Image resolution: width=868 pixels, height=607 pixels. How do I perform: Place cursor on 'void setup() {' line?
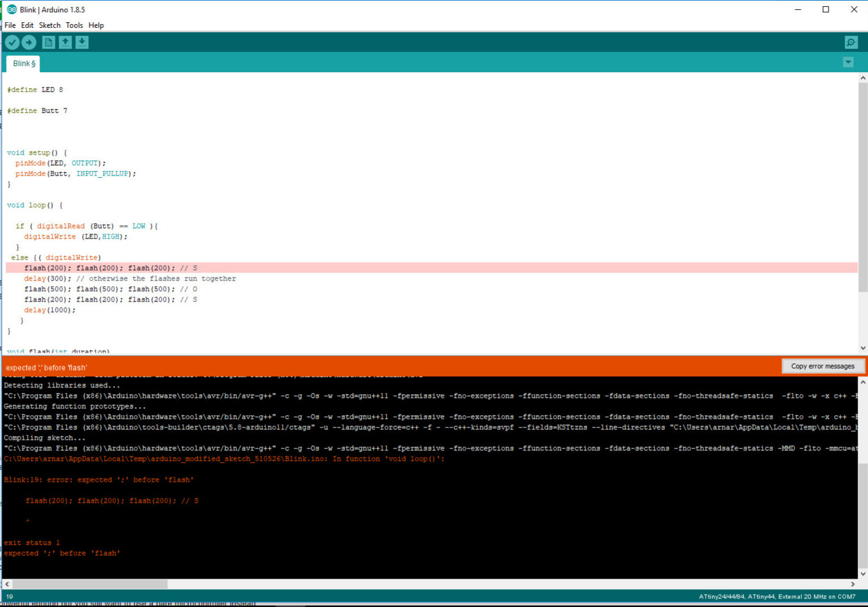[37, 152]
